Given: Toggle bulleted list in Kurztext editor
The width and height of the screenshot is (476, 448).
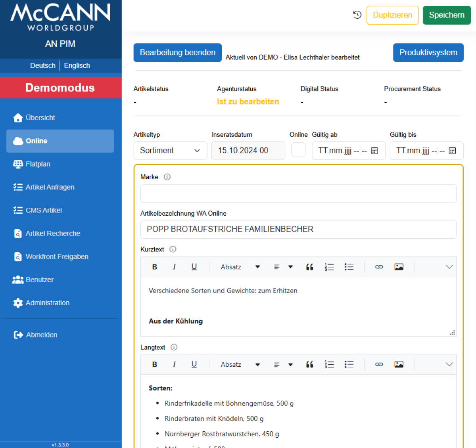Looking at the screenshot, I should [349, 267].
